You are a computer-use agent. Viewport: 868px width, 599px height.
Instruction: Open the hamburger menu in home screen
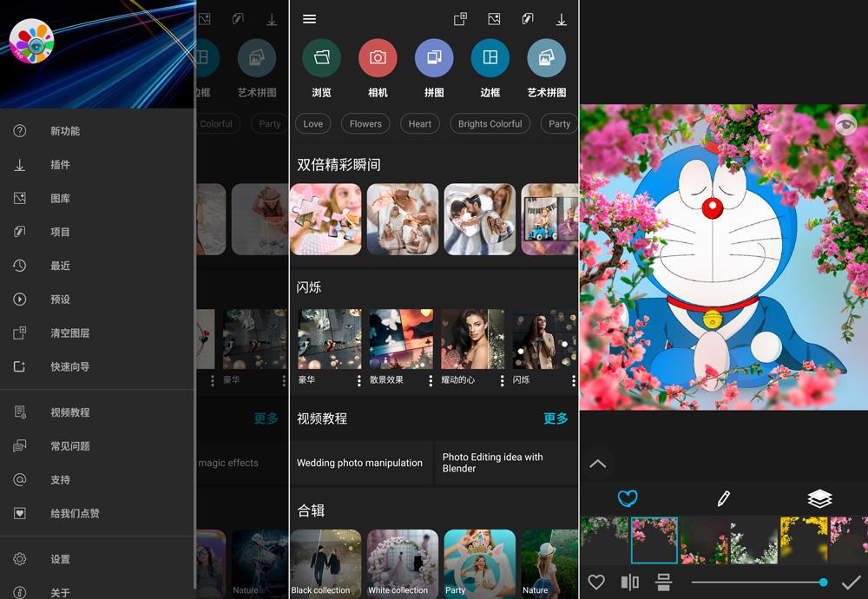310,19
